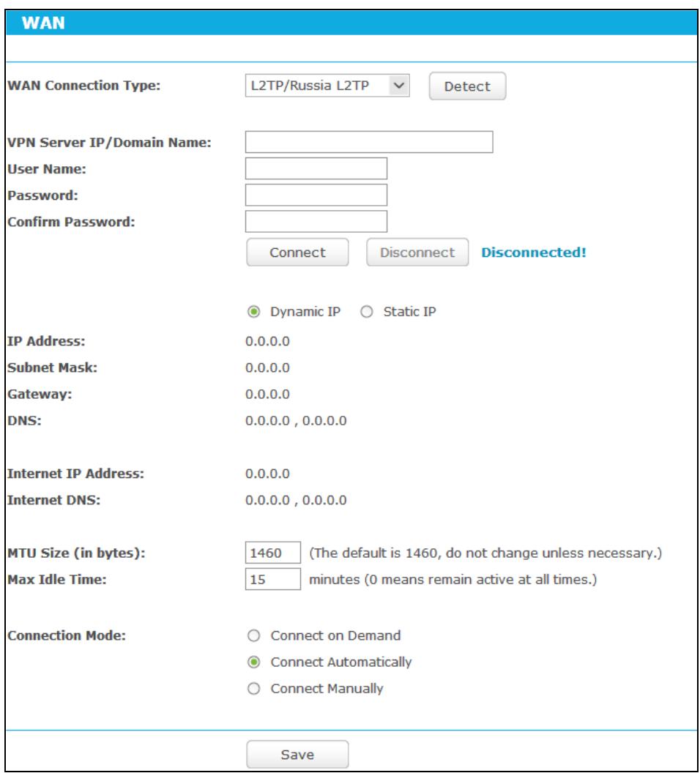Open the WAN Connection Type dropdown
The width and height of the screenshot is (700, 773).
point(327,86)
